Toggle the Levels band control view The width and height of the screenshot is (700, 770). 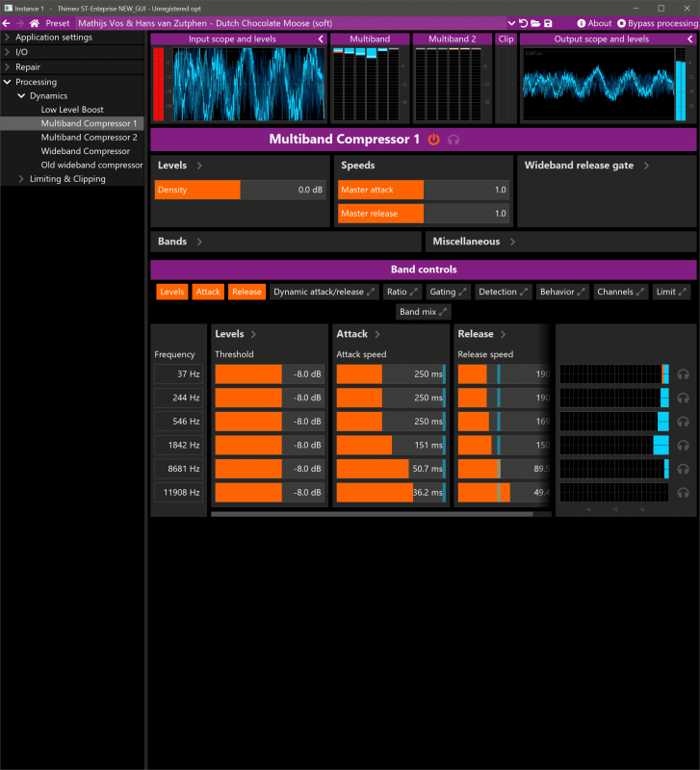pos(172,292)
